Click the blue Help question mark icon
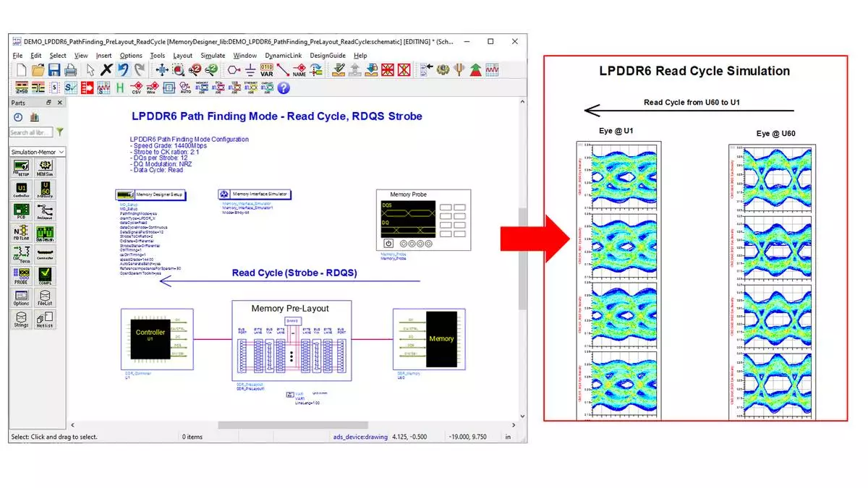 point(284,87)
